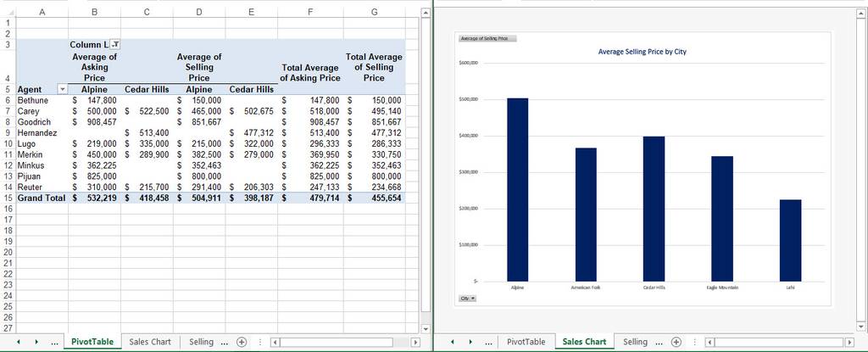
Task: Add a new sheet in right window
Action: coord(676,342)
